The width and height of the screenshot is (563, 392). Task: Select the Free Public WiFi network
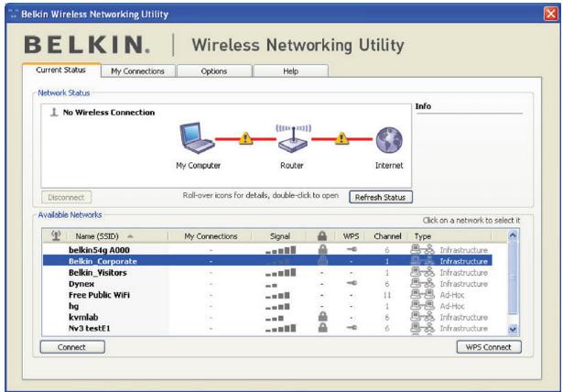(267, 295)
